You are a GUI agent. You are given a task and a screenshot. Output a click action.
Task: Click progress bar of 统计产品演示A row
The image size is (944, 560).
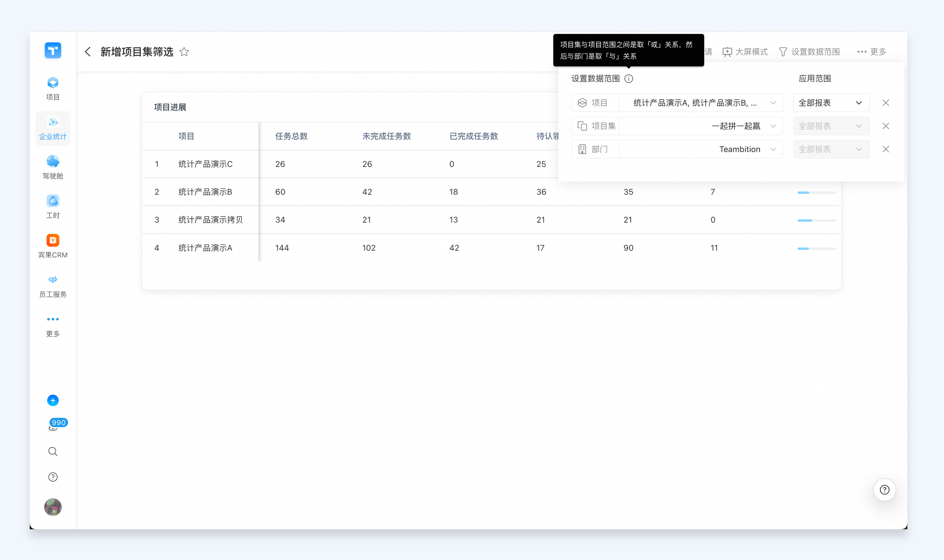(x=816, y=248)
